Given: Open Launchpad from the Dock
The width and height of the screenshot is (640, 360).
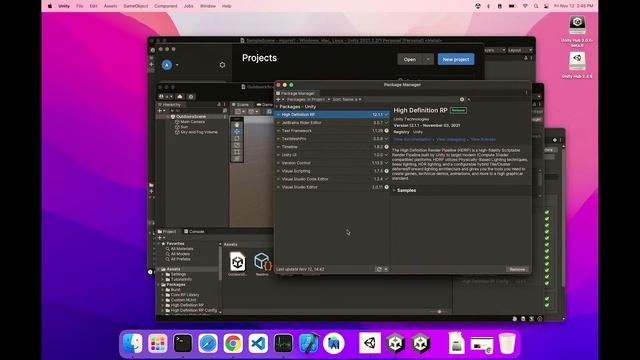Looking at the screenshot, I should click(x=158, y=343).
